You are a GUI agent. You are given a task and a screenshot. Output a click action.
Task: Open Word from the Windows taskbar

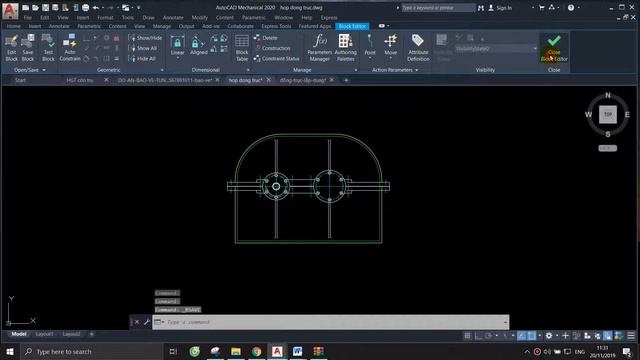[x=298, y=351]
